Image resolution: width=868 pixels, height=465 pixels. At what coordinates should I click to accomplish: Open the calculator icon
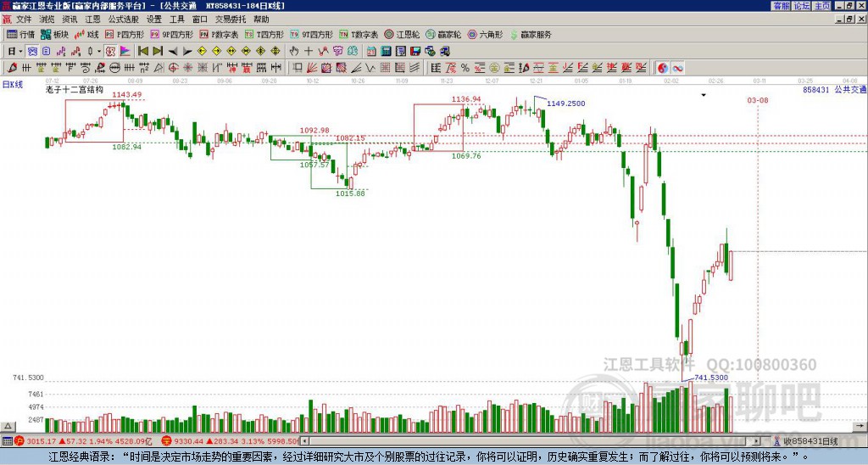coord(386,51)
